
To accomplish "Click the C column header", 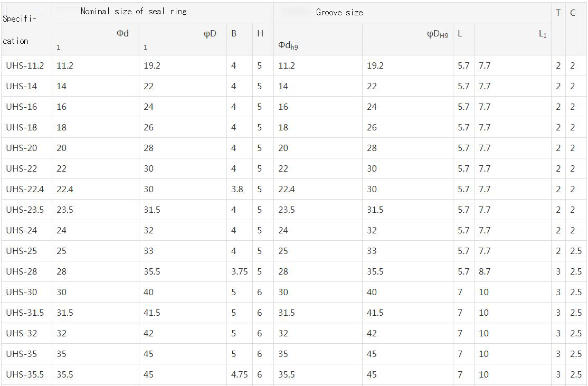I will coord(573,13).
